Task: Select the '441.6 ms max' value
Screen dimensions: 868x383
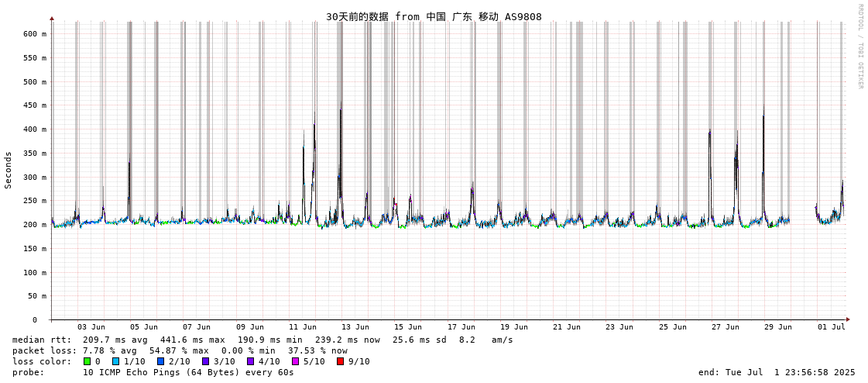Action: [193, 340]
